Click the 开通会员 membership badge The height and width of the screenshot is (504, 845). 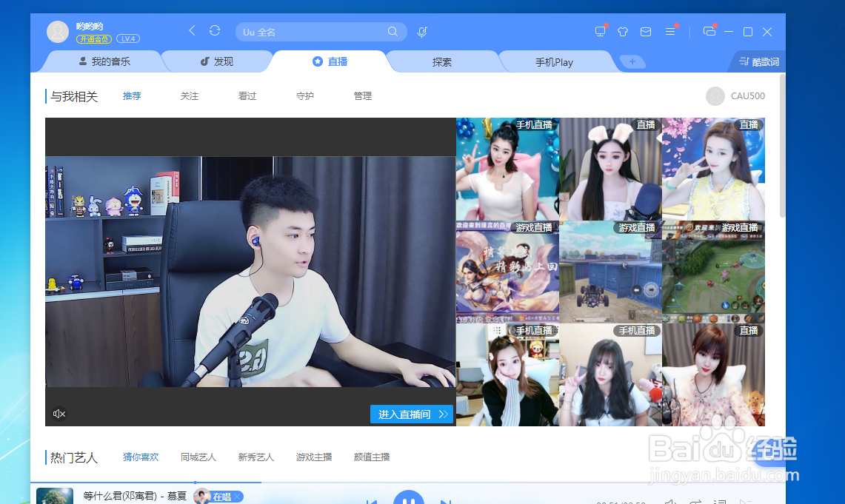coord(94,38)
